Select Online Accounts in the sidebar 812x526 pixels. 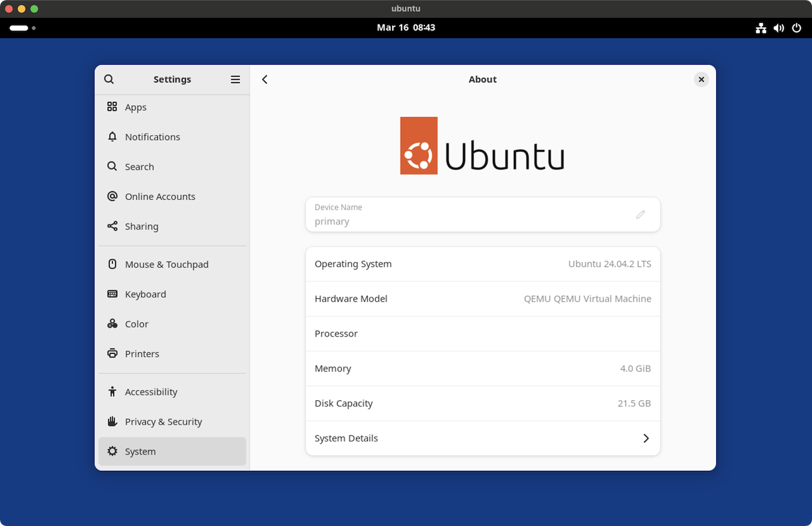click(x=172, y=197)
